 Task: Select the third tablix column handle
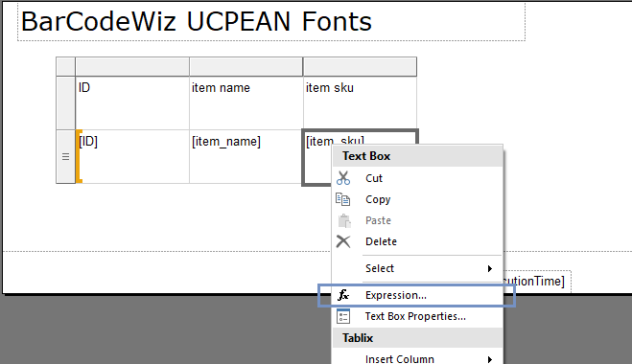coord(360,66)
